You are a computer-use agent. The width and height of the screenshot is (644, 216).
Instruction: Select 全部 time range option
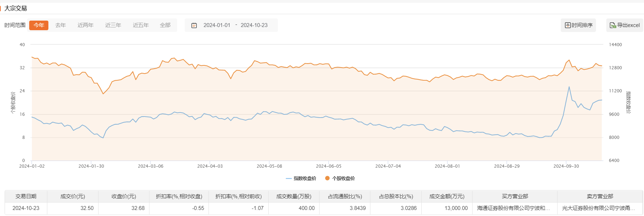[x=165, y=25]
